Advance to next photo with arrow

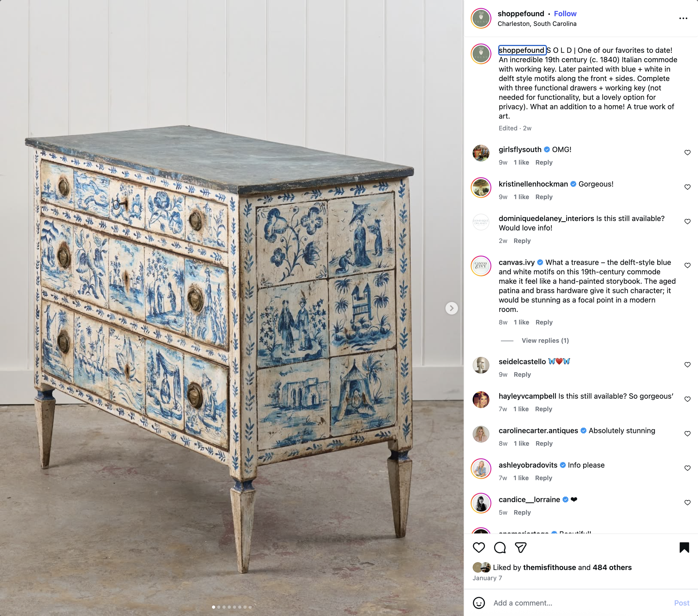[451, 308]
